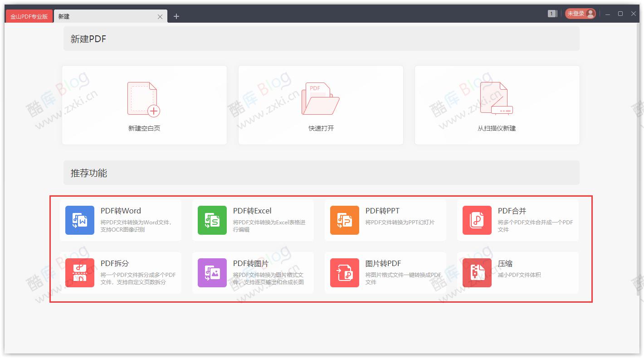Open the notification badge in title bar
The height and width of the screenshot is (358, 644).
[551, 14]
